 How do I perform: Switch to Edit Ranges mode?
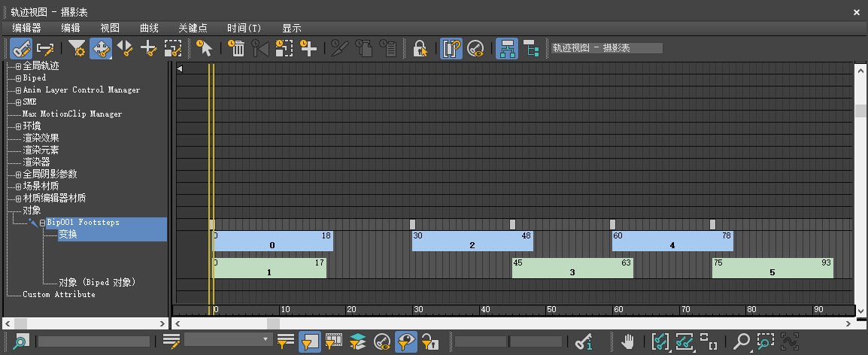45,49
